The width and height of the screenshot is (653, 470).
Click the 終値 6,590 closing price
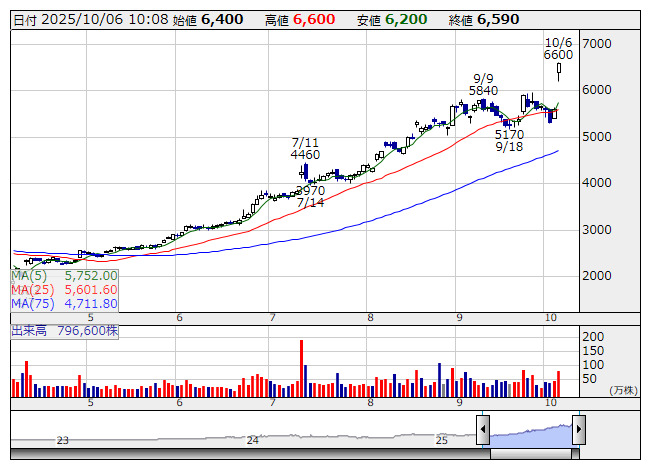(x=484, y=20)
